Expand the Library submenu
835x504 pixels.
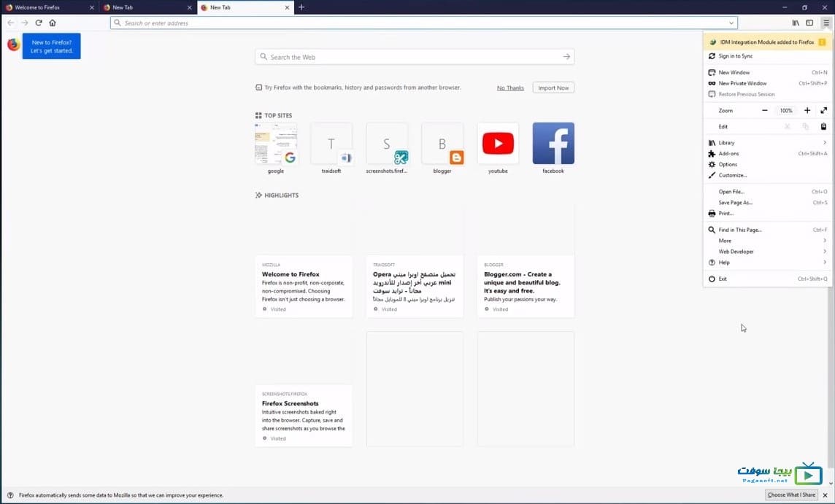767,143
